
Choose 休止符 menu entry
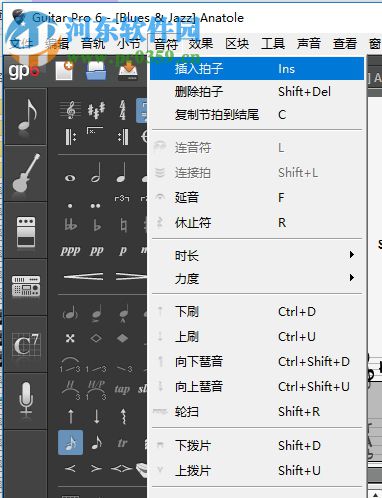click(257, 222)
